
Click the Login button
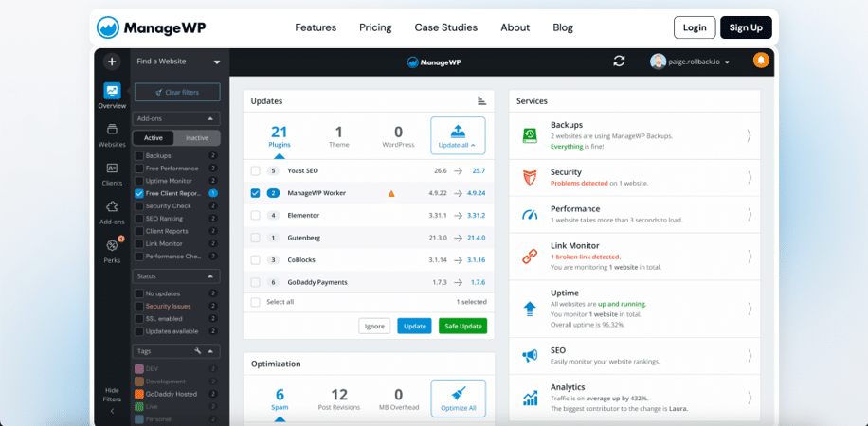coord(695,27)
